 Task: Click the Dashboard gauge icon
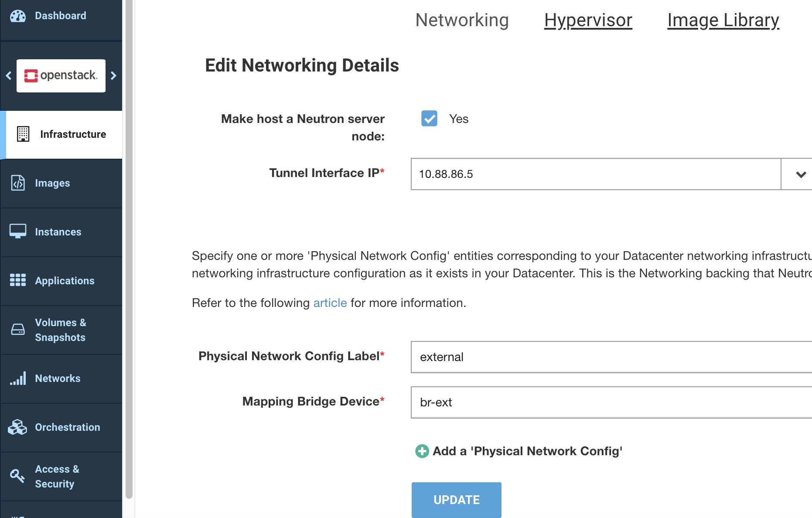pos(18,16)
